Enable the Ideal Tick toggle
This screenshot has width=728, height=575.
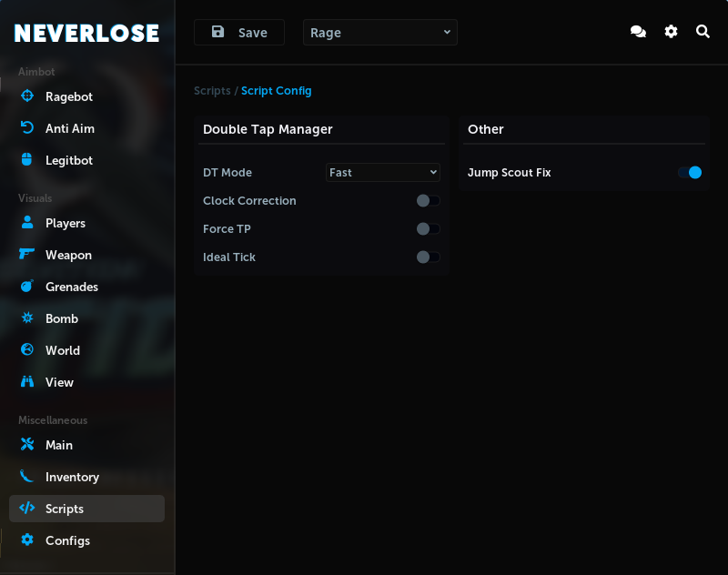coord(428,257)
